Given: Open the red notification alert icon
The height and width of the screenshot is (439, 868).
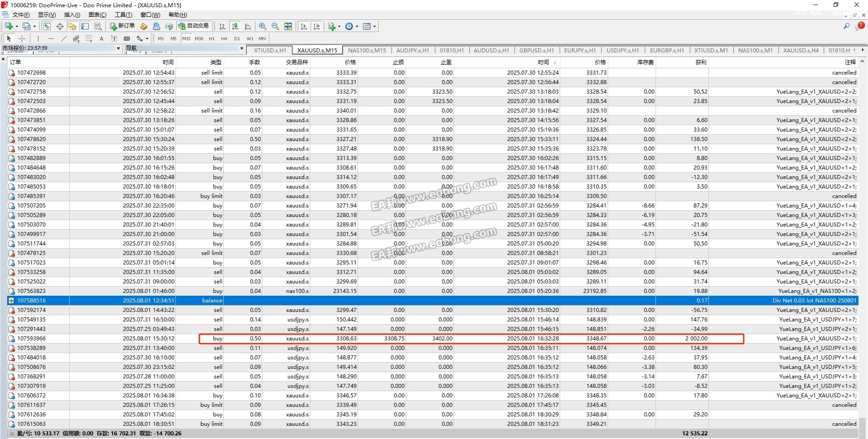Looking at the screenshot, I should 860,26.
